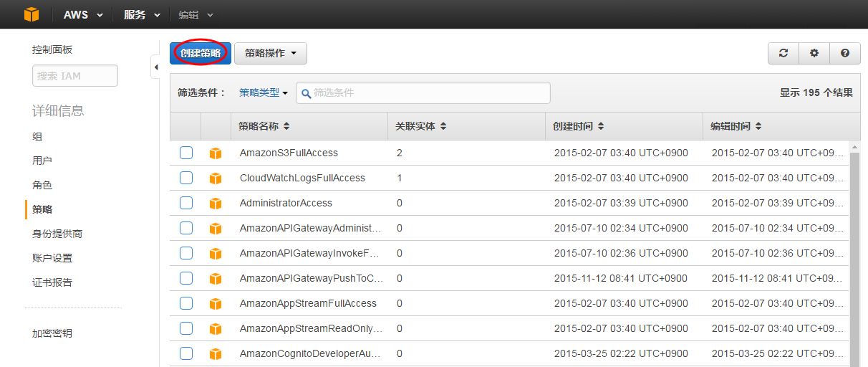This screenshot has width=868, height=367.
Task: Select 策略 in sidebar
Action: 42,209
